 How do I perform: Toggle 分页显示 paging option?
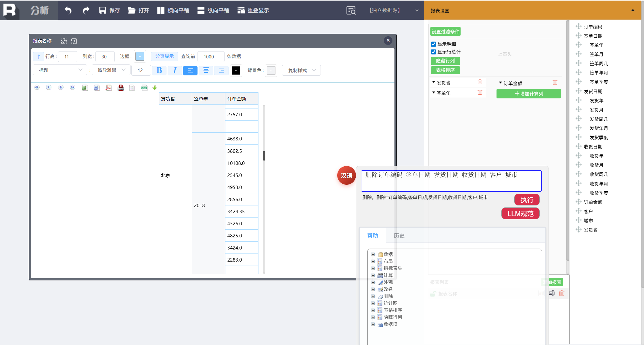[x=164, y=56]
